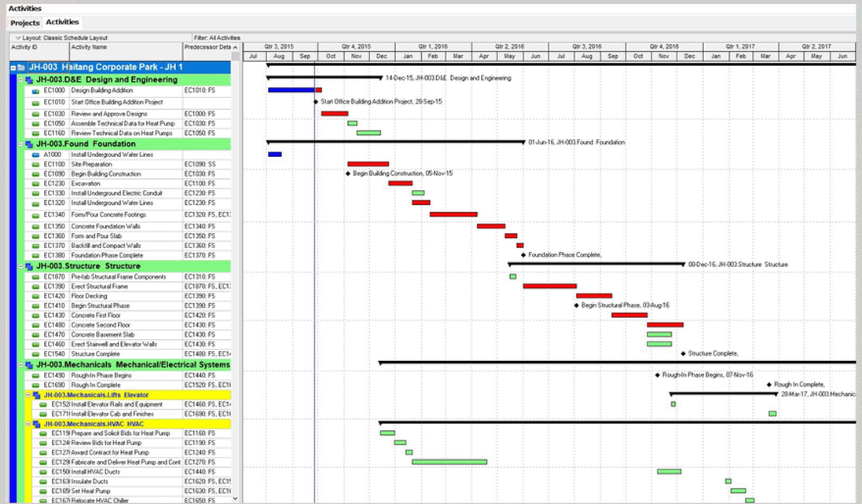This screenshot has width=862, height=504.
Task: Click the activity icon for EC1100
Action: pyautogui.click(x=35, y=165)
